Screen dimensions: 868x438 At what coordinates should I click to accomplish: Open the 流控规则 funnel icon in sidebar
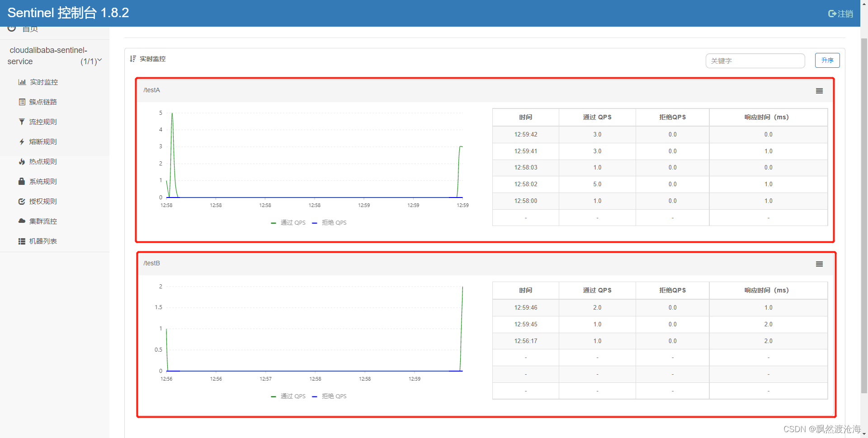point(22,122)
